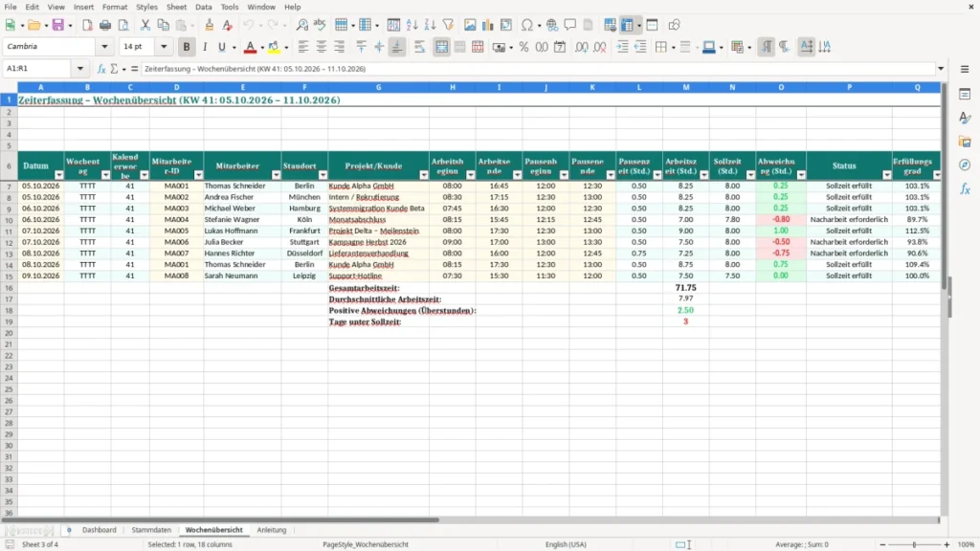980x551 pixels.
Task: Toggle Center Horizontally alignment
Action: pos(322,47)
